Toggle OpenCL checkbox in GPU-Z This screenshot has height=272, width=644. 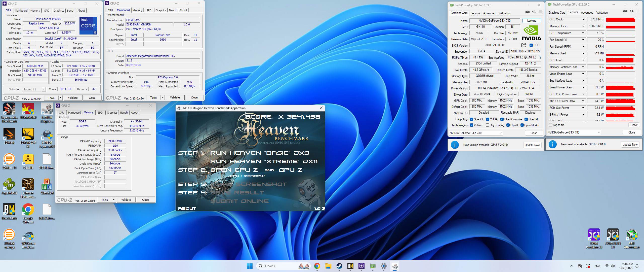[x=471, y=119]
